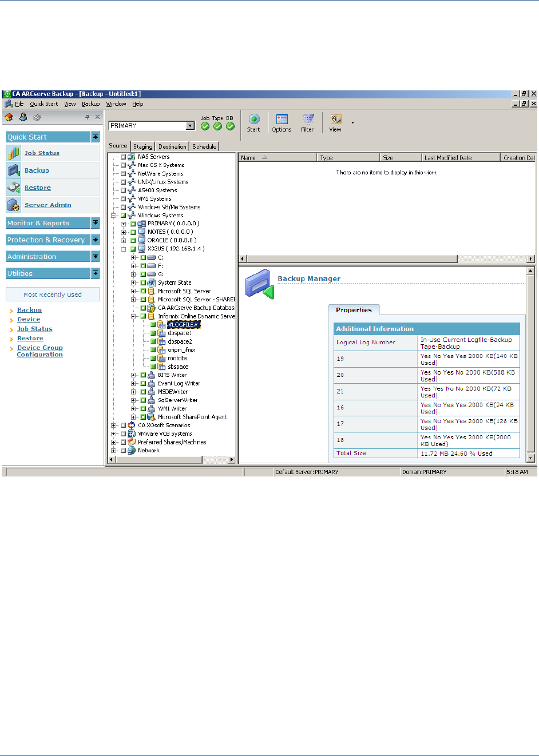Open the Window menu
This screenshot has height=756, width=539.
coord(116,104)
